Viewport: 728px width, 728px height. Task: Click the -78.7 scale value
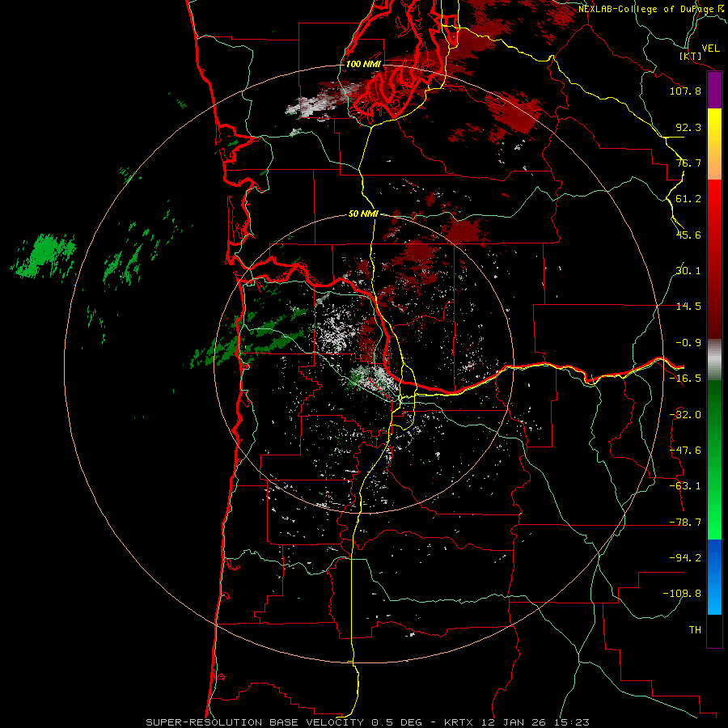pyautogui.click(x=685, y=523)
